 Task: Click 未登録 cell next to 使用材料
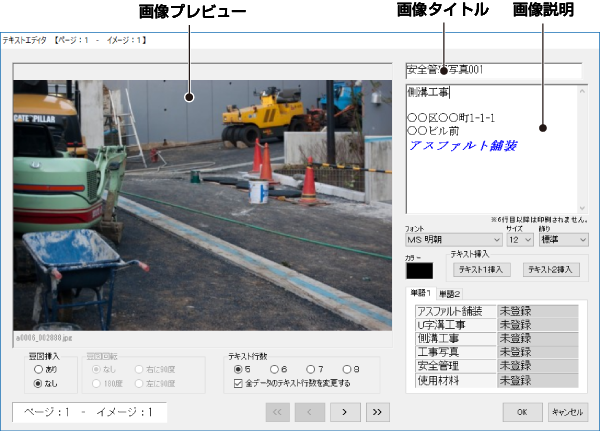538,380
